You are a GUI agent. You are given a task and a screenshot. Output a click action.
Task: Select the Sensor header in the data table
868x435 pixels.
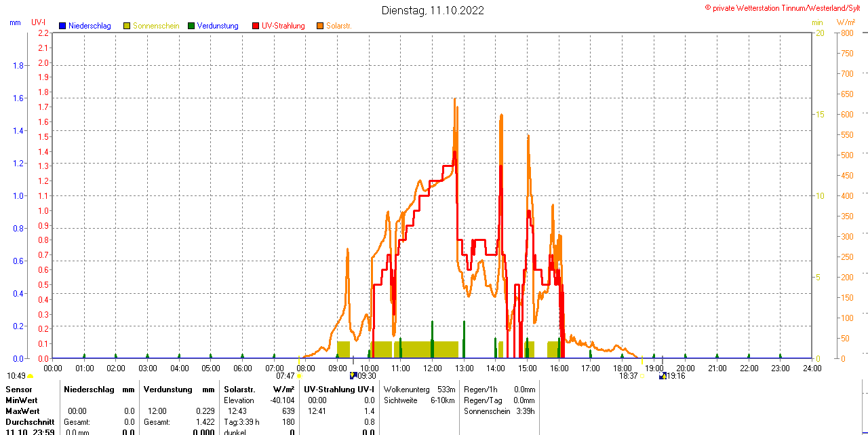click(x=18, y=389)
